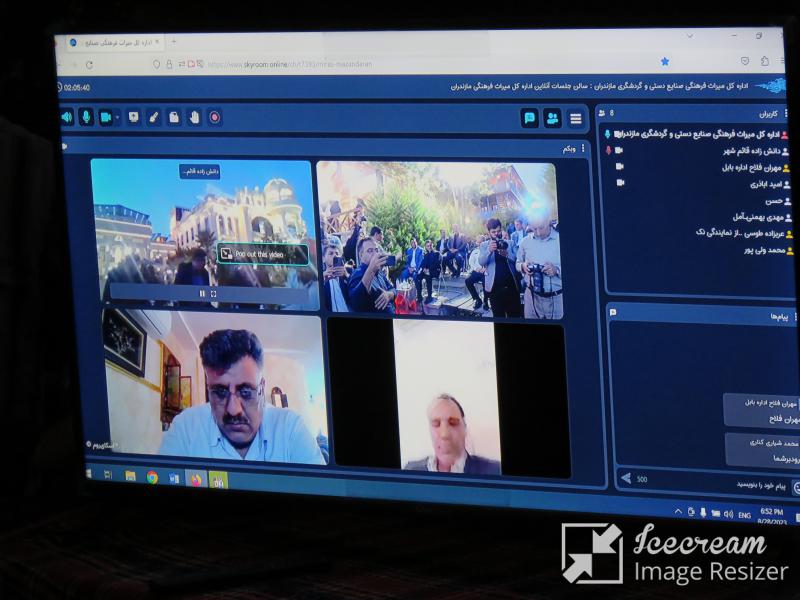The image size is (800, 600).
Task: Open the Pocket save icon in Firefox
Action: [745, 61]
